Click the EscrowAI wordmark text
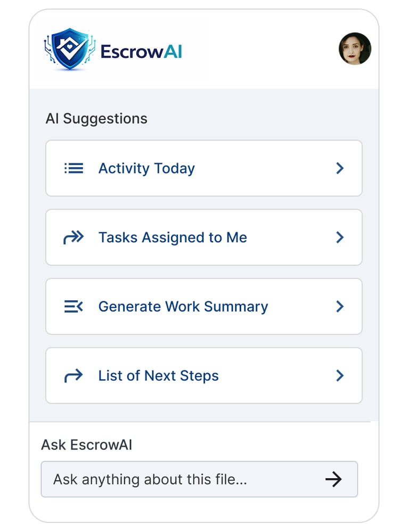Screen dimensions: 409x532 (141, 52)
